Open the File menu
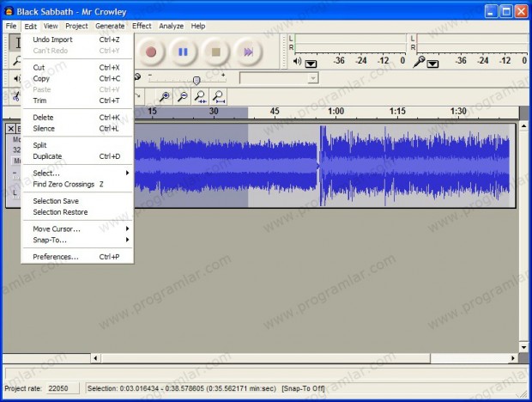532x402 pixels. point(11,26)
